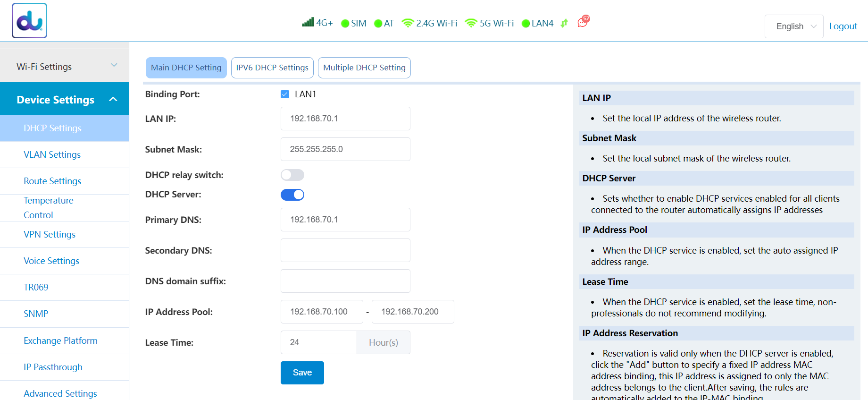Open the Multiple DHCP Setting tab
The height and width of the screenshot is (400, 868).
[x=364, y=68]
